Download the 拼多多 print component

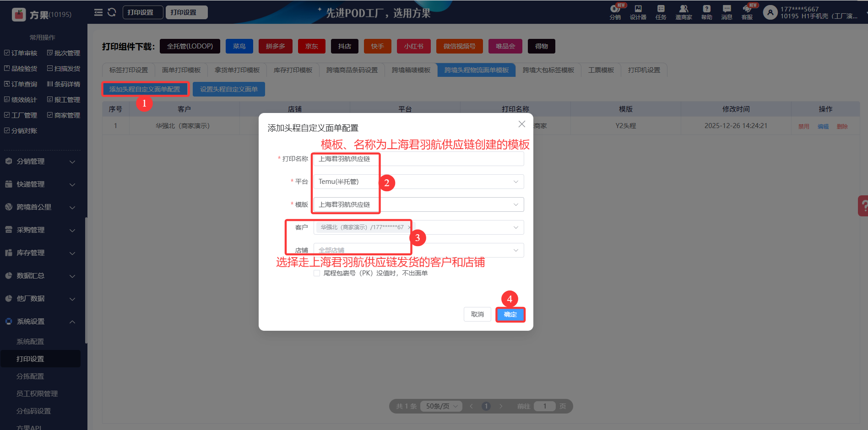point(276,46)
